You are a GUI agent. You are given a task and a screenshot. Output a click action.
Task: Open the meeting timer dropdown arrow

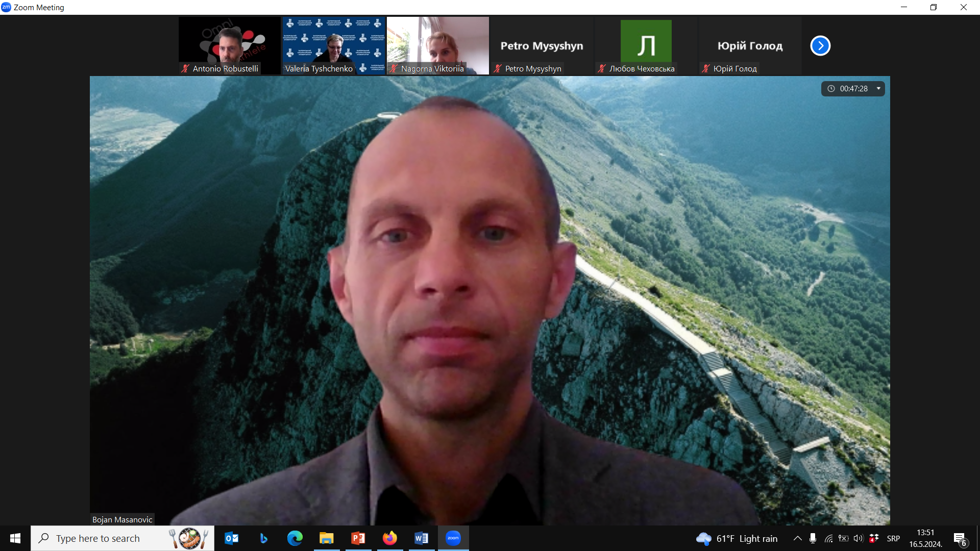[878, 89]
